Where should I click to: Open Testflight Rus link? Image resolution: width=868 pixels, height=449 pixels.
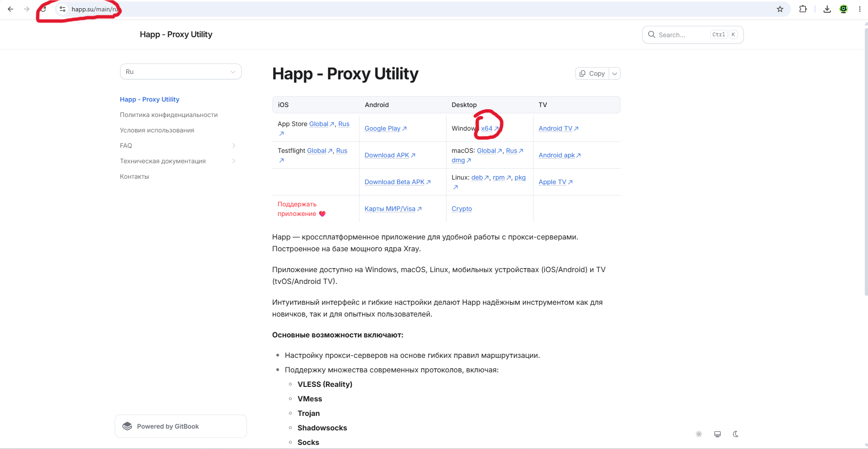(x=342, y=151)
